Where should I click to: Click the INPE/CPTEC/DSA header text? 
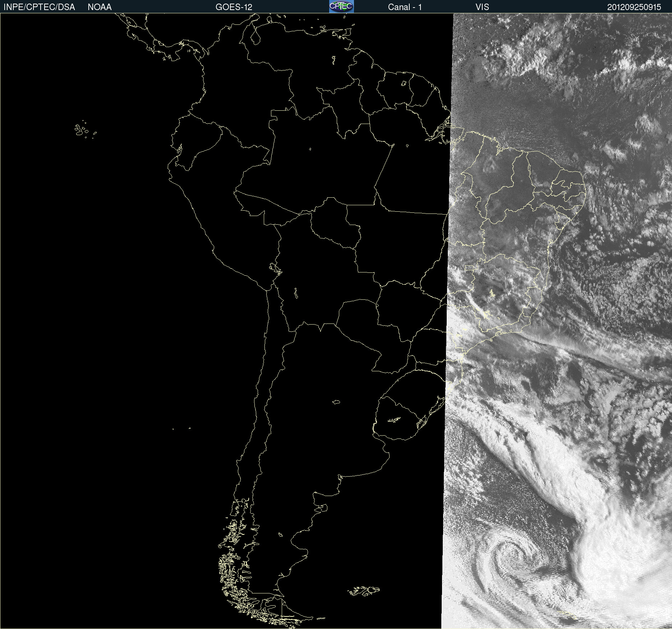click(x=39, y=7)
